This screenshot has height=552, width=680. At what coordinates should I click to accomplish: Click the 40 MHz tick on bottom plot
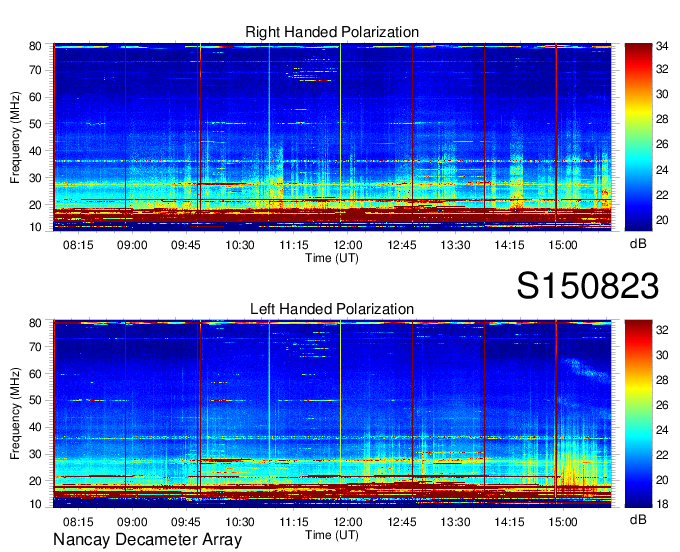(35, 428)
